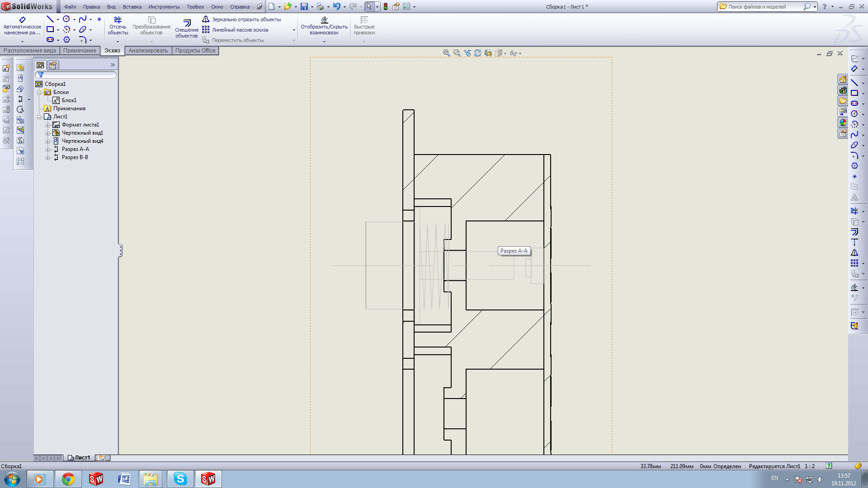Viewport: 868px width, 488px height.
Task: Click Trim Entities (Отсечь объекты) tool
Action: coord(118,25)
